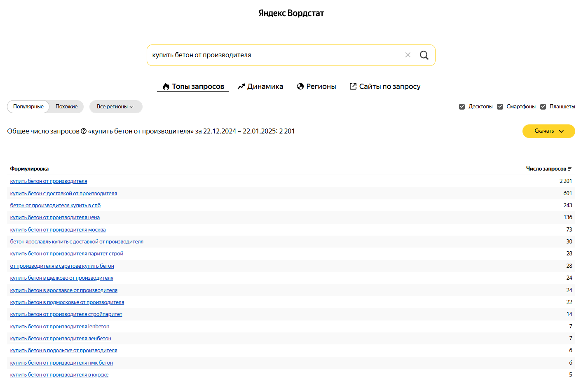The height and width of the screenshot is (386, 588).
Task: Open link купить бетон от производителя москва
Action: click(58, 230)
